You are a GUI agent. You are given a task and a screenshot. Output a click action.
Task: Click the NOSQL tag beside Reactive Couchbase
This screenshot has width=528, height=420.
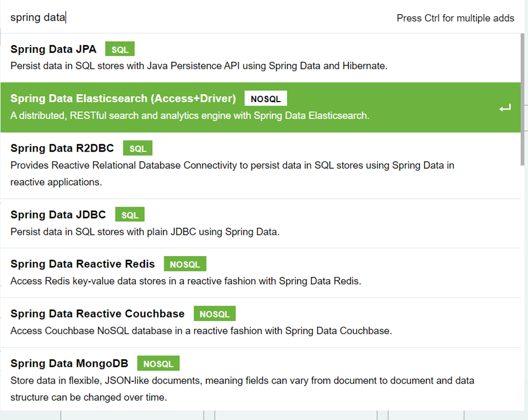(215, 314)
